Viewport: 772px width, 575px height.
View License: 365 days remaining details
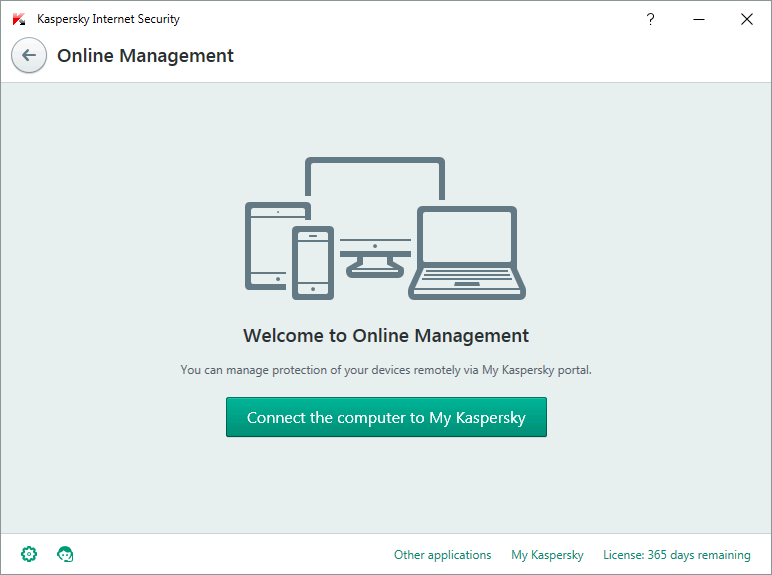pyautogui.click(x=676, y=555)
